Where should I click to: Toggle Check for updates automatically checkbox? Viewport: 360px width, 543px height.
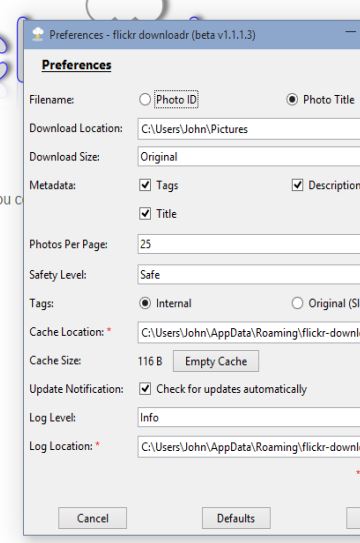(145, 389)
